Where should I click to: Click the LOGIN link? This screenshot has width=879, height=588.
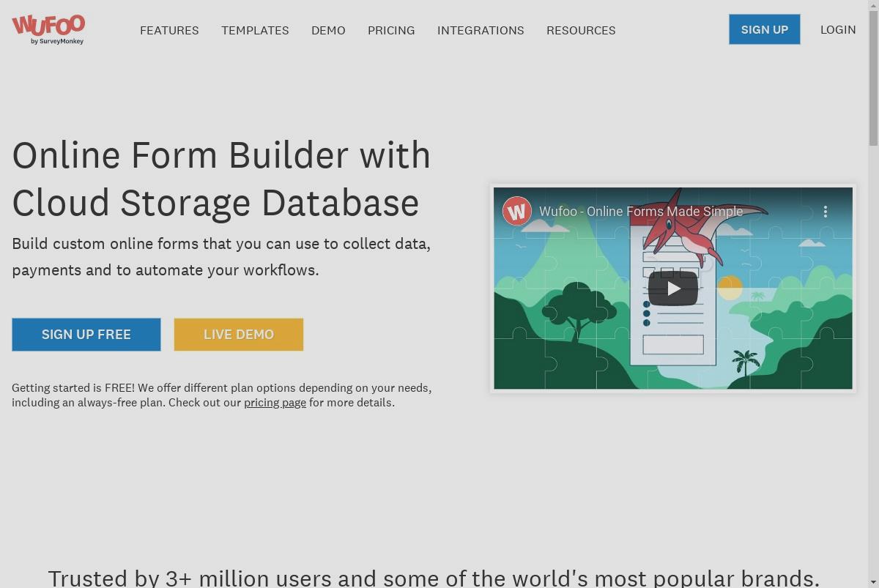tap(838, 29)
